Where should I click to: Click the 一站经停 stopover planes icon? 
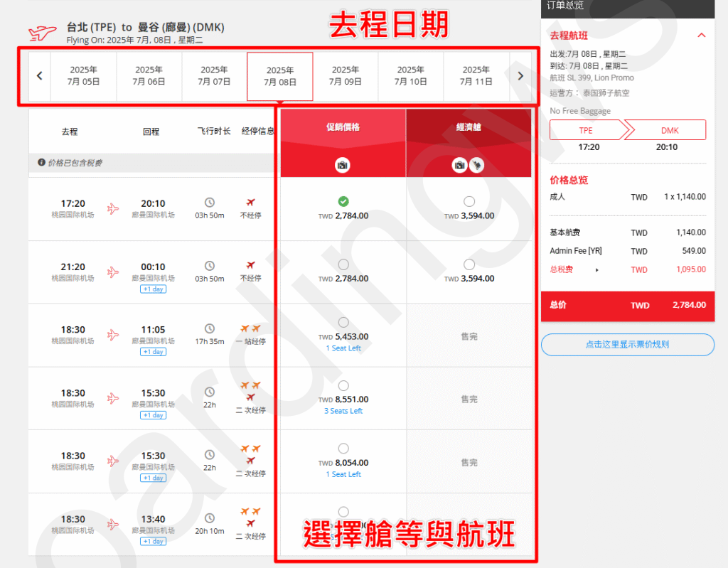click(251, 328)
